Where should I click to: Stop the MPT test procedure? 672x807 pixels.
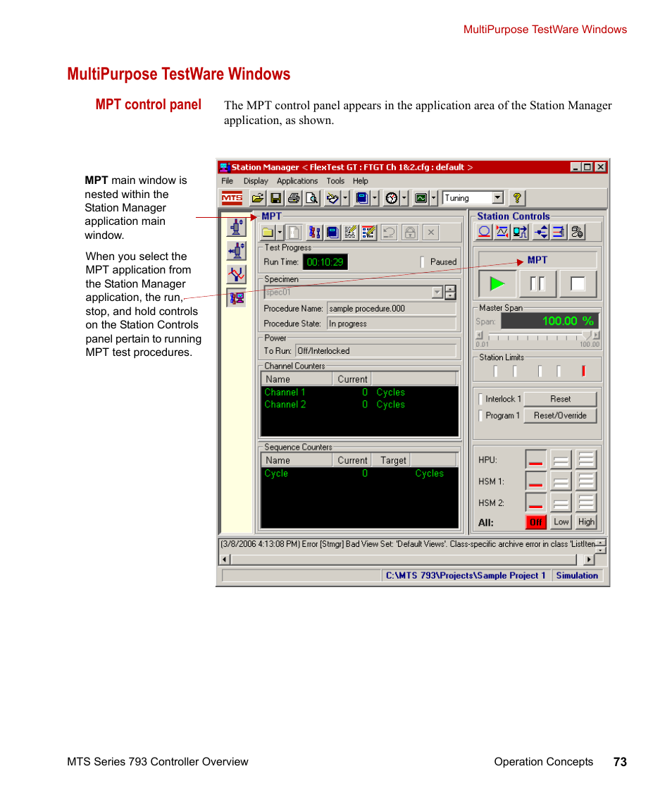578,283
